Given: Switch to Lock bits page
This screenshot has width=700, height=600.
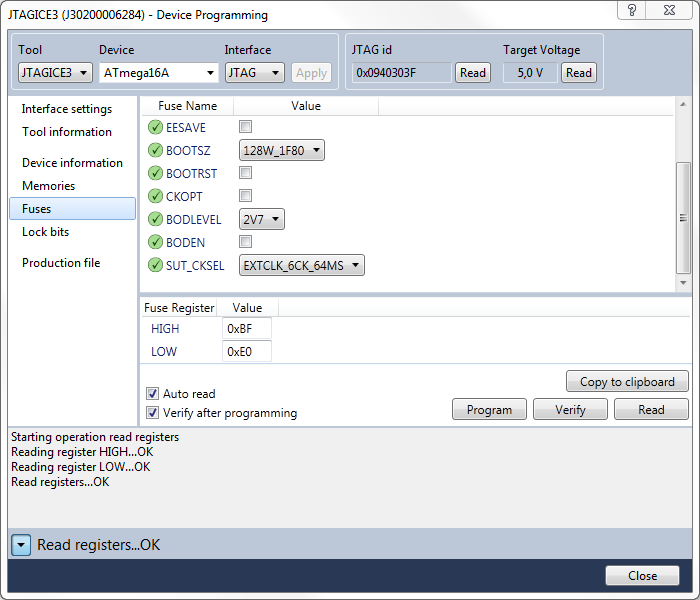Looking at the screenshot, I should click(x=45, y=232).
